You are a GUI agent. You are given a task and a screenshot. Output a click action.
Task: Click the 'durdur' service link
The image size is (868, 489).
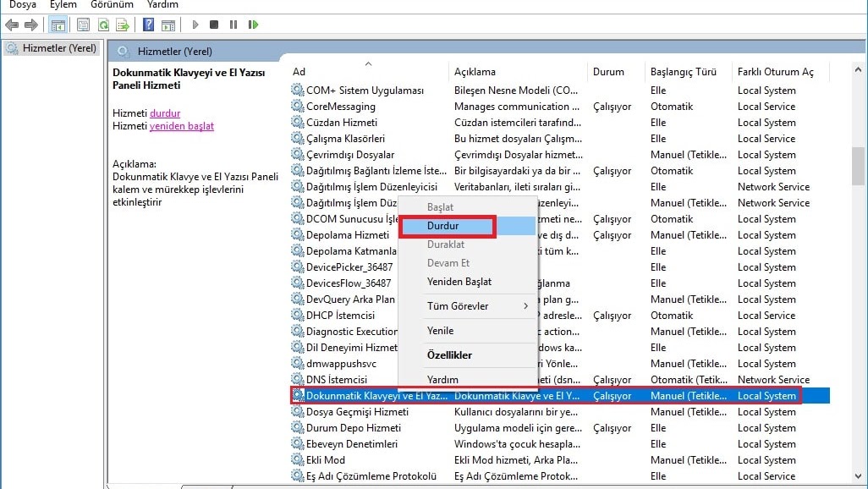coord(165,113)
